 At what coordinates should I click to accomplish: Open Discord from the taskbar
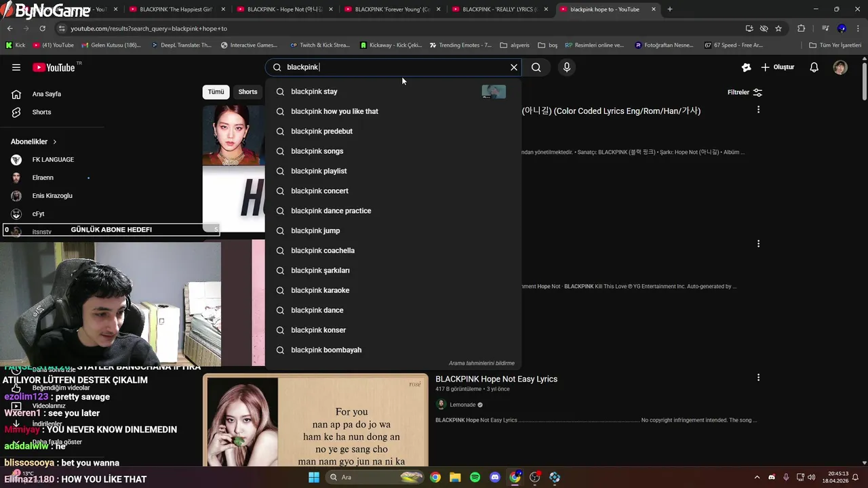[495, 477]
